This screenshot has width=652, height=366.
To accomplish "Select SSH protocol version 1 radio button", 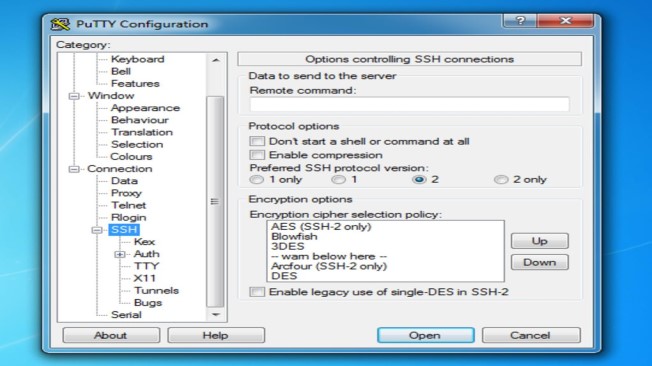I will point(338,180).
